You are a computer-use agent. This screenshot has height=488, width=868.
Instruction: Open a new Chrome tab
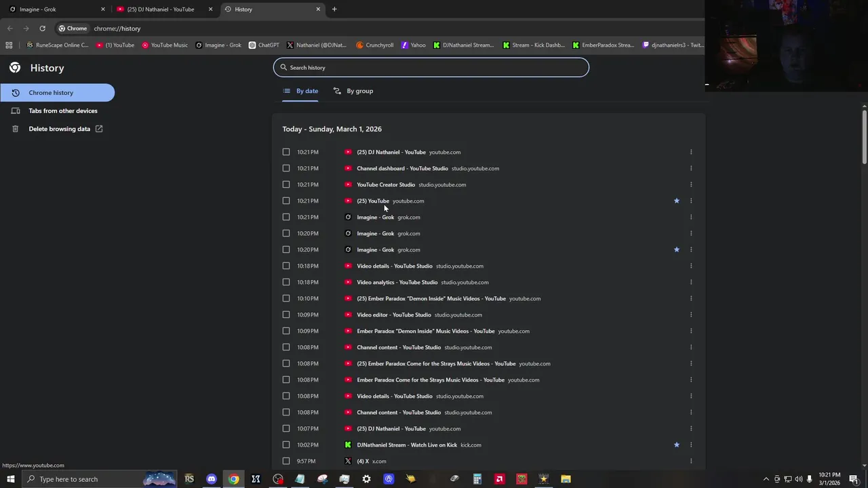334,9
